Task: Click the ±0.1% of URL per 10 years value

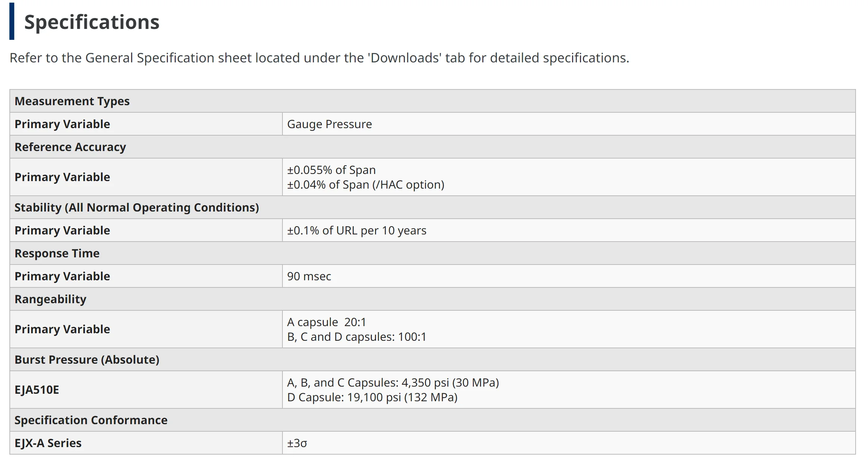Action: point(356,230)
